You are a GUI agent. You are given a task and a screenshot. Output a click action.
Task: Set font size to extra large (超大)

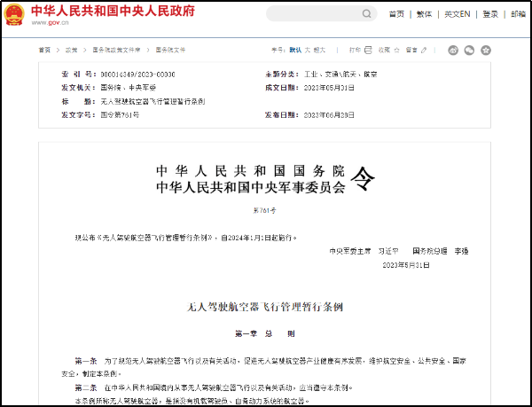tap(321, 51)
